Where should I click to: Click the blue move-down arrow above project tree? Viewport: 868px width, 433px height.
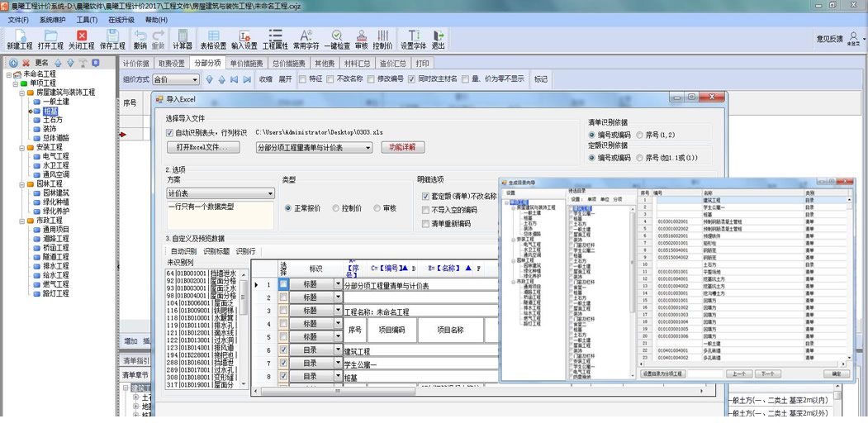70,63
